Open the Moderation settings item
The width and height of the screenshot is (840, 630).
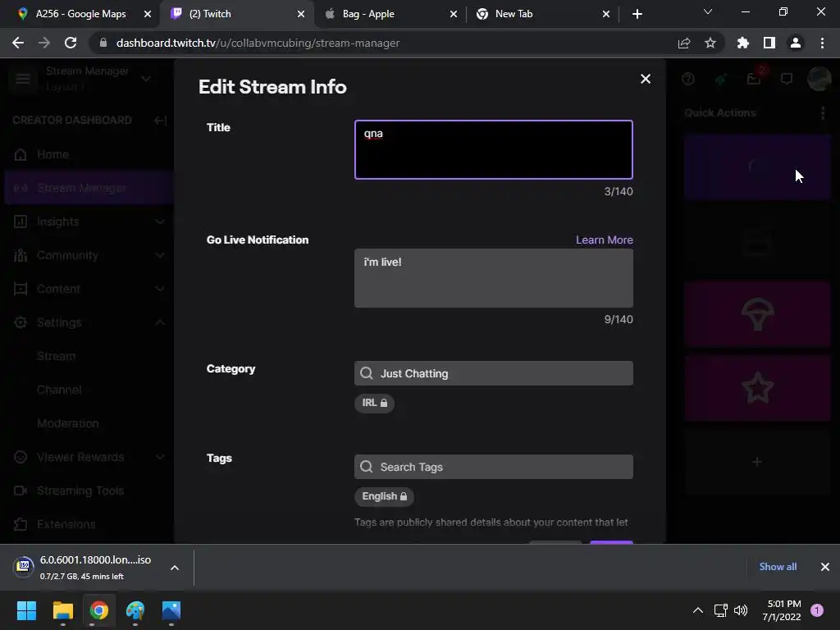pos(68,424)
